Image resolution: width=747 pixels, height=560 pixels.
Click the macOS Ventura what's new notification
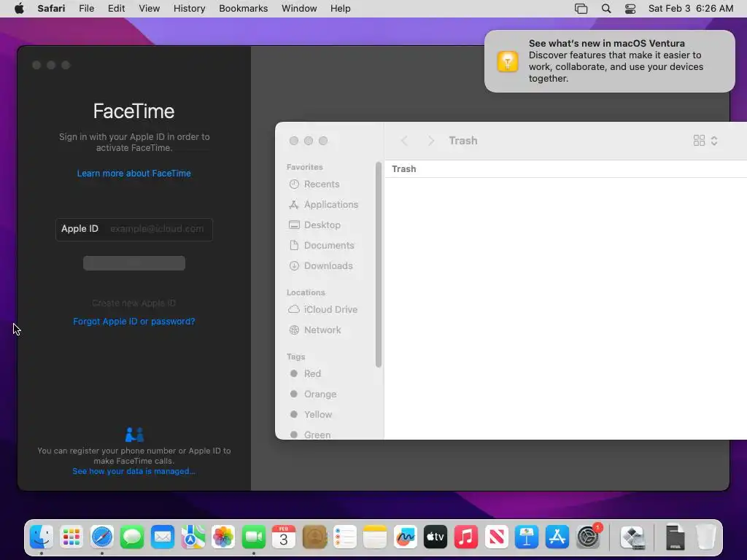(x=609, y=61)
